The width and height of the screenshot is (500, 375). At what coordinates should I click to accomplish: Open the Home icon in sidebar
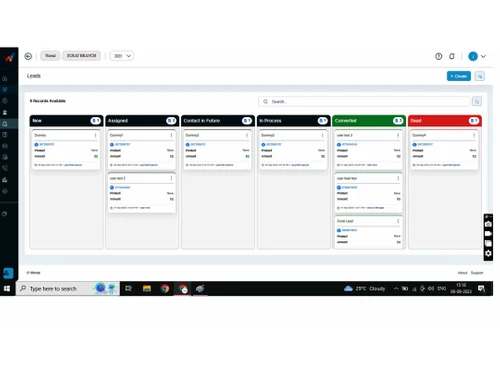click(5, 79)
